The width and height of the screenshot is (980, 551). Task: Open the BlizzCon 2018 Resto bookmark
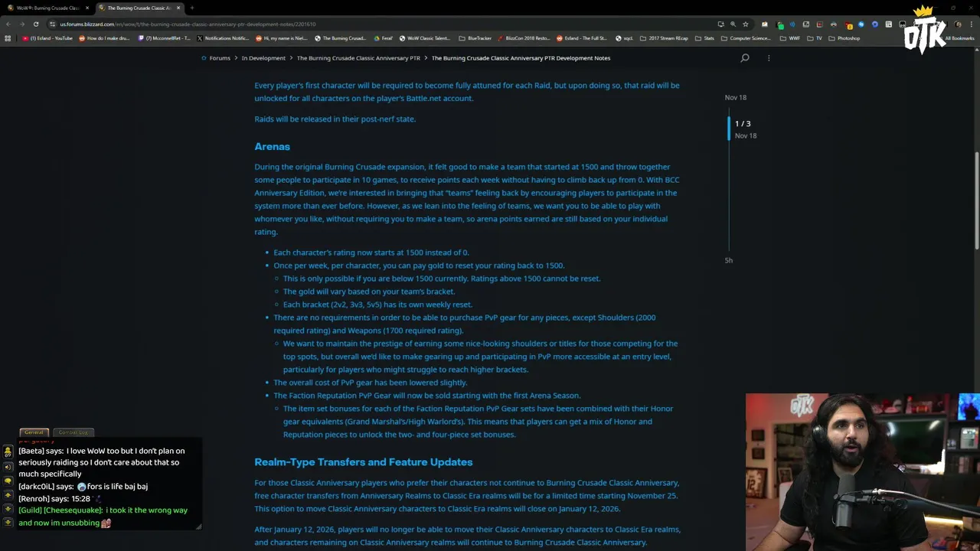pyautogui.click(x=524, y=38)
